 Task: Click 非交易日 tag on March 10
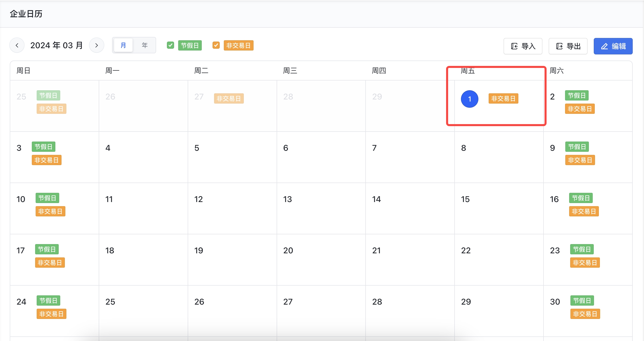coord(51,212)
